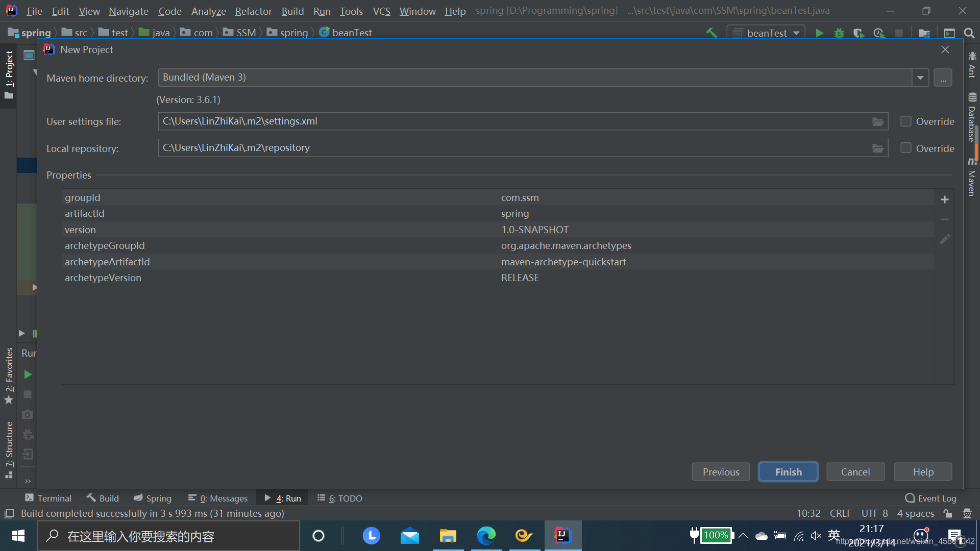Click the SSM breadcrumb folder

(239, 33)
